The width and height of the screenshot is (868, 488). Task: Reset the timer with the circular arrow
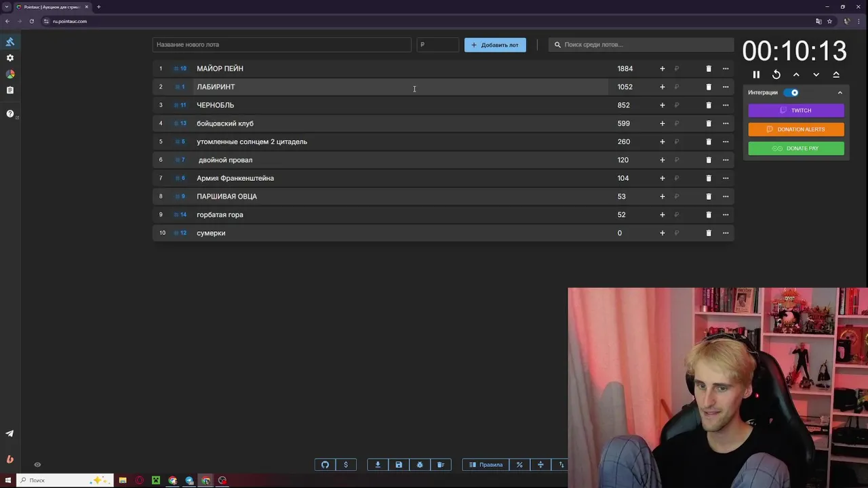click(776, 75)
